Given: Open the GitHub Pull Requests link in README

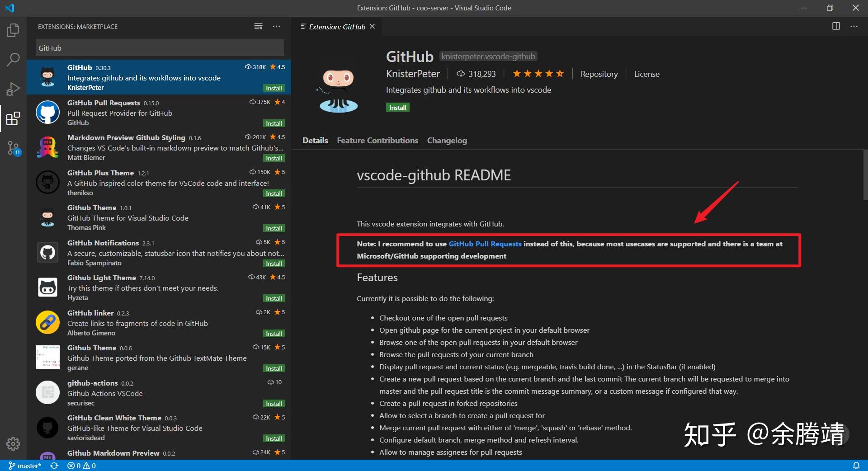Looking at the screenshot, I should 485,244.
